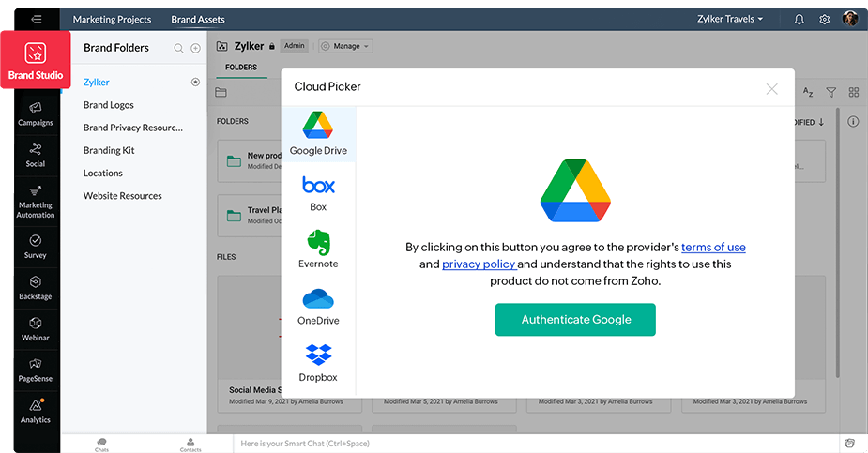This screenshot has width=868, height=453.
Task: Open the New prod folder card
Action: pos(250,161)
